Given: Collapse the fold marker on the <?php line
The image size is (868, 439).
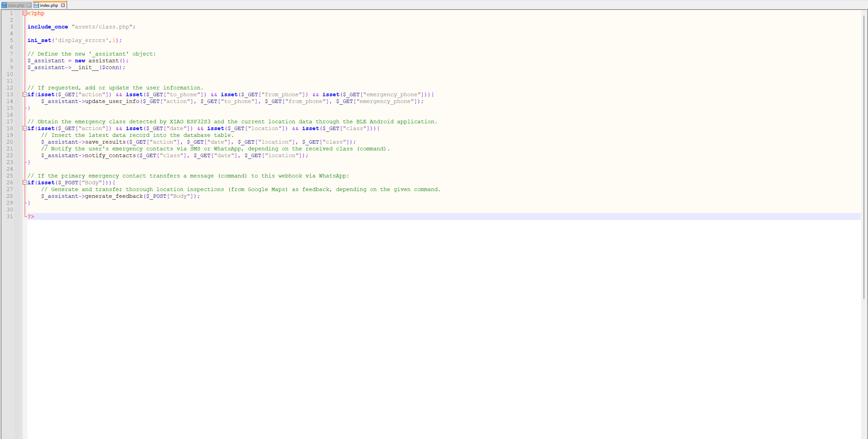Looking at the screenshot, I should pyautogui.click(x=24, y=13).
